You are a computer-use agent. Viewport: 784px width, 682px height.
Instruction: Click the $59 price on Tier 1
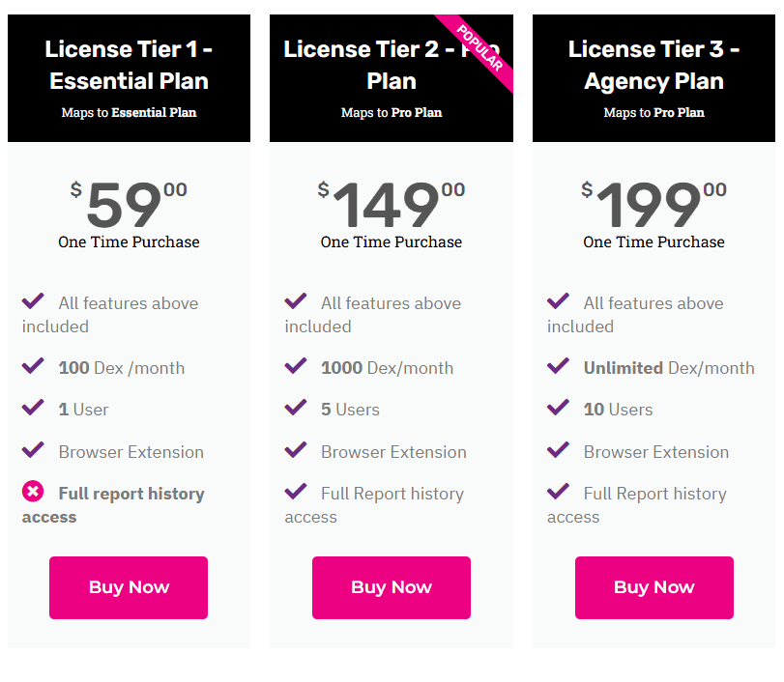(129, 204)
